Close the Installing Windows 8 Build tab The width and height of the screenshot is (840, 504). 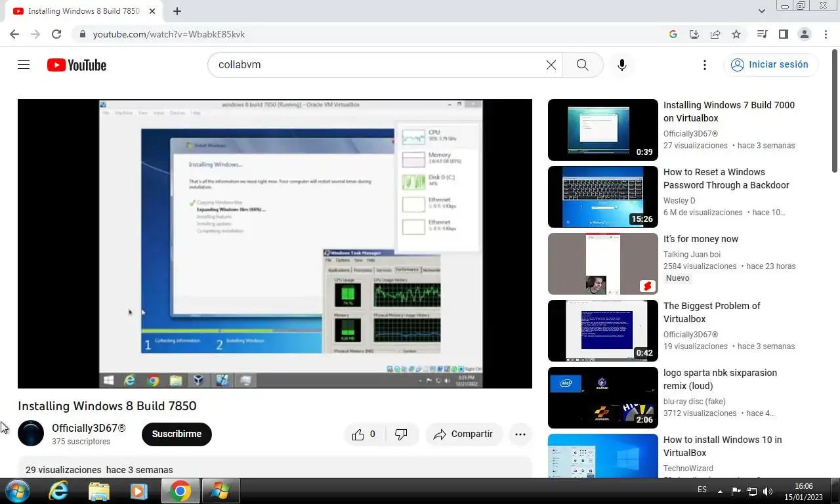tap(152, 11)
